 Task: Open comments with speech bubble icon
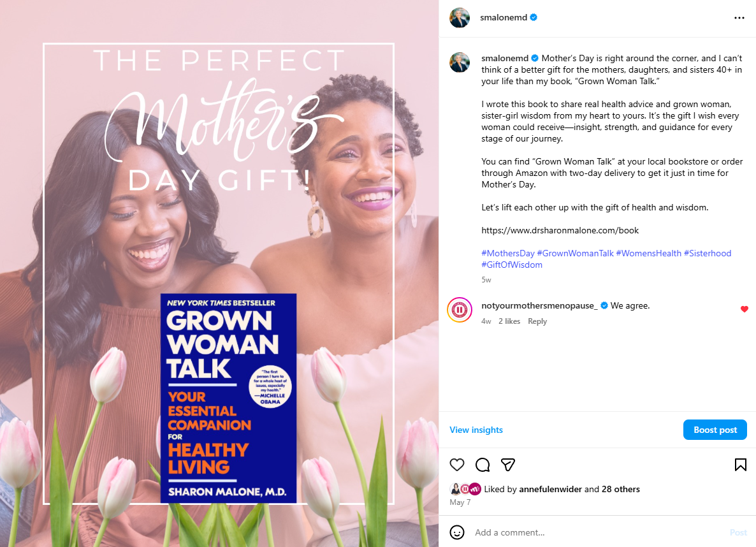[482, 465]
